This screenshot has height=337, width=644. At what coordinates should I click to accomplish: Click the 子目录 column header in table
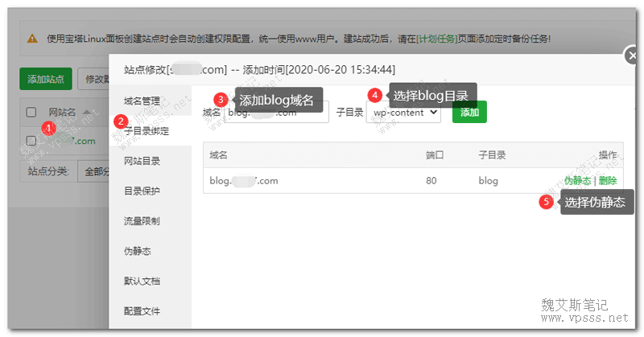click(492, 154)
